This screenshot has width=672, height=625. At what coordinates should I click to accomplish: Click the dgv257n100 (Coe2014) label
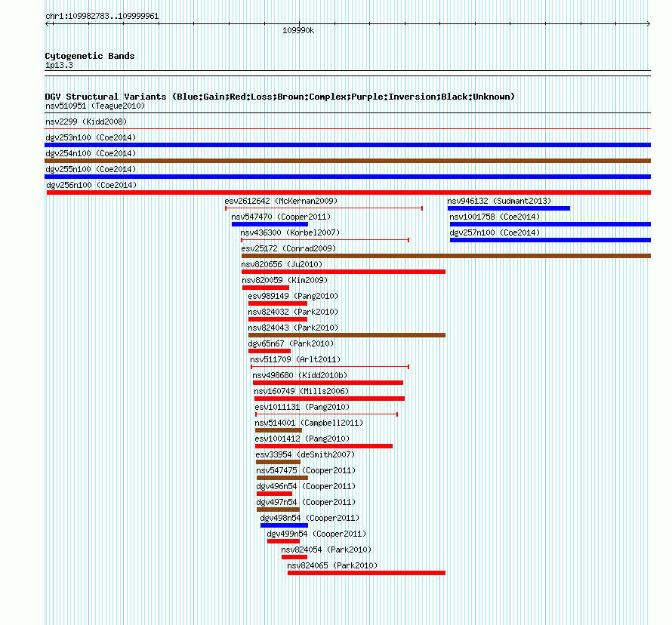495,232
